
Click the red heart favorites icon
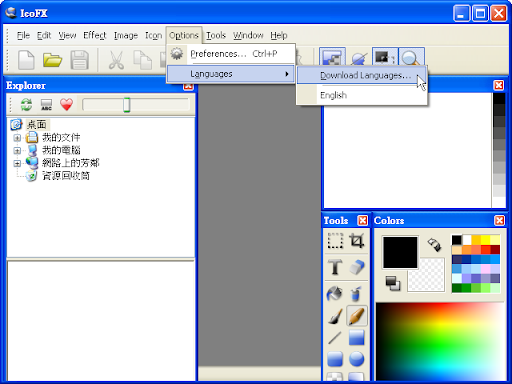(66, 105)
